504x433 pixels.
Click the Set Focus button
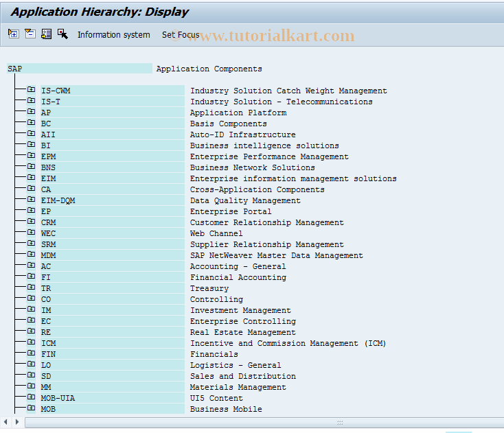click(x=181, y=35)
